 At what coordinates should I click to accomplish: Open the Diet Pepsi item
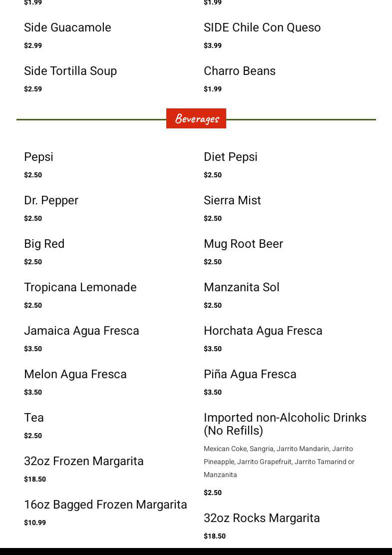(230, 157)
